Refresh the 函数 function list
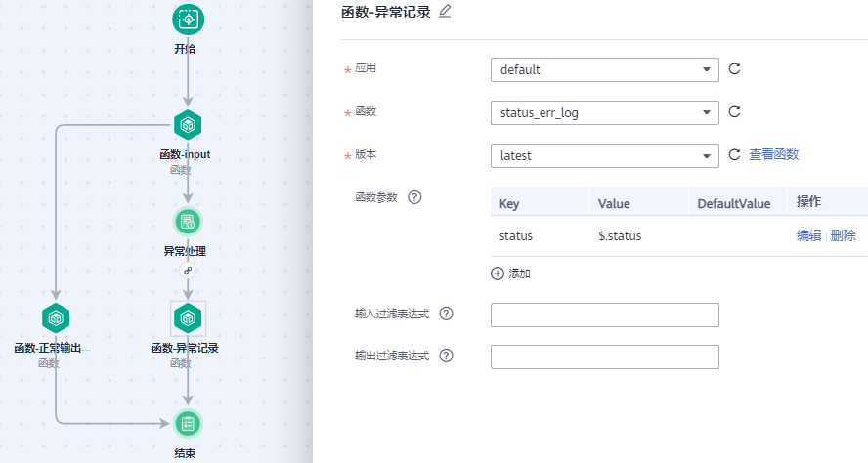 pyautogui.click(x=735, y=112)
